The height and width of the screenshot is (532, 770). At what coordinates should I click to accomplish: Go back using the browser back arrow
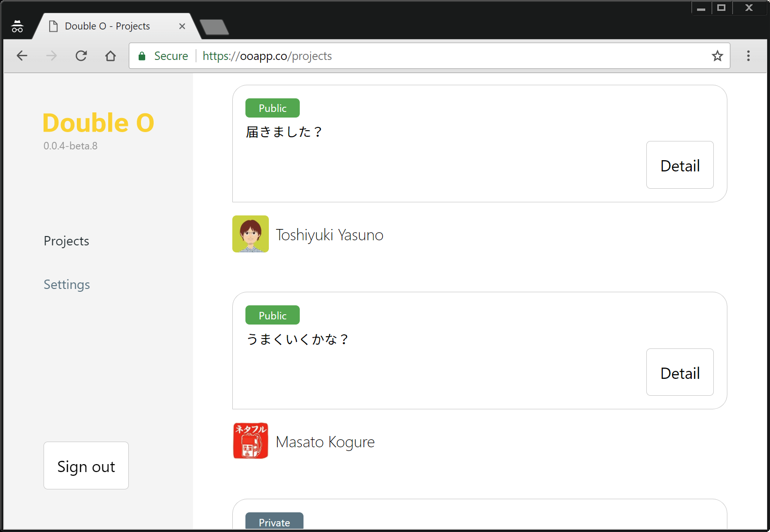(x=22, y=56)
